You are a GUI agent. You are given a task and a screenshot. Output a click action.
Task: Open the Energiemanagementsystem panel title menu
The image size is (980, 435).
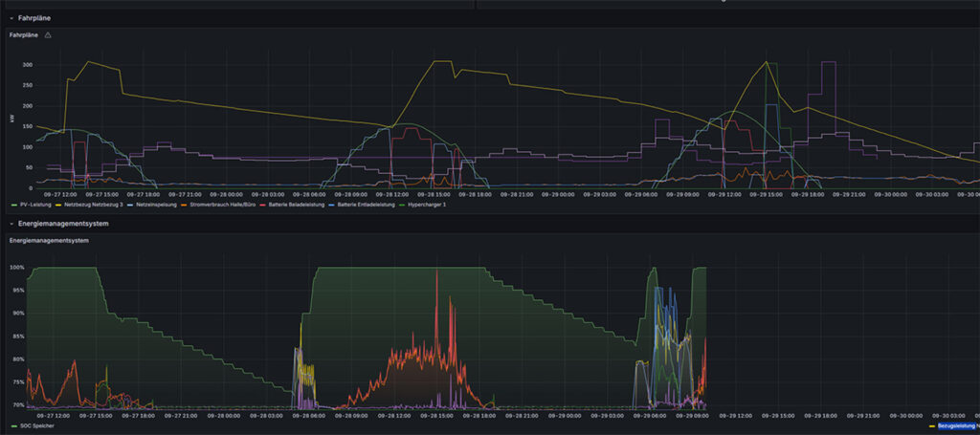click(48, 240)
